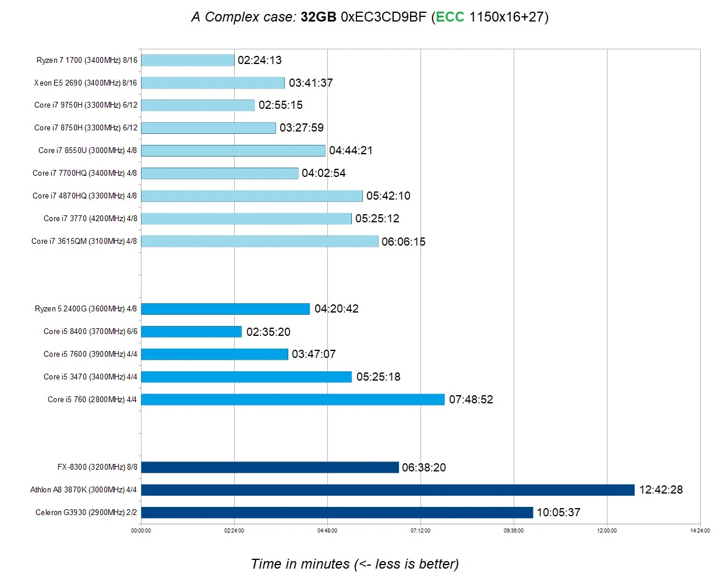728x582 pixels.
Task: Click the value 02:55:15
Action: pyautogui.click(x=281, y=105)
